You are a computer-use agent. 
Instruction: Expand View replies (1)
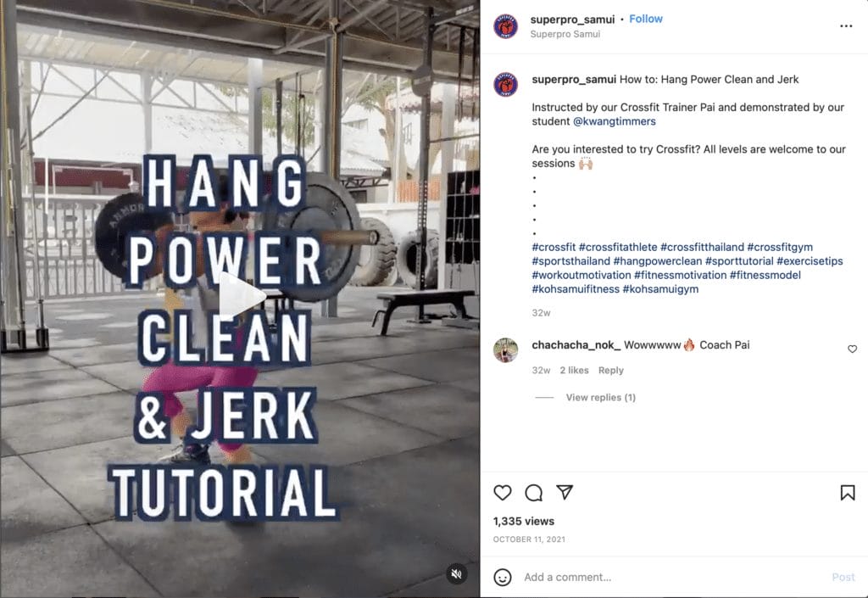coord(601,397)
